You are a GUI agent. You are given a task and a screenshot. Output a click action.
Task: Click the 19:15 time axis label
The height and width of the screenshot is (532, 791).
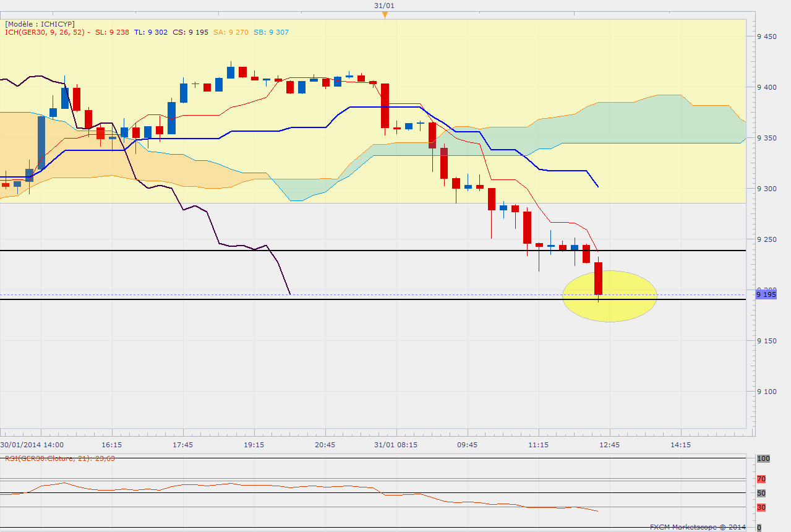(x=254, y=445)
